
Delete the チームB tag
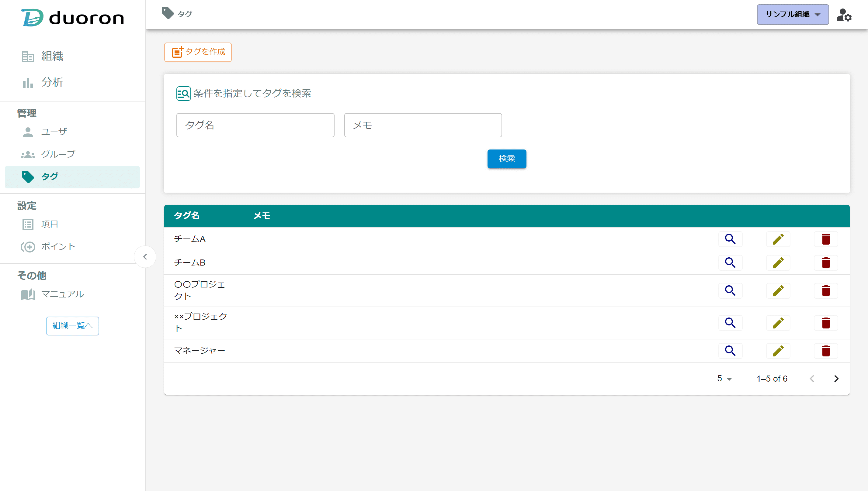click(826, 263)
